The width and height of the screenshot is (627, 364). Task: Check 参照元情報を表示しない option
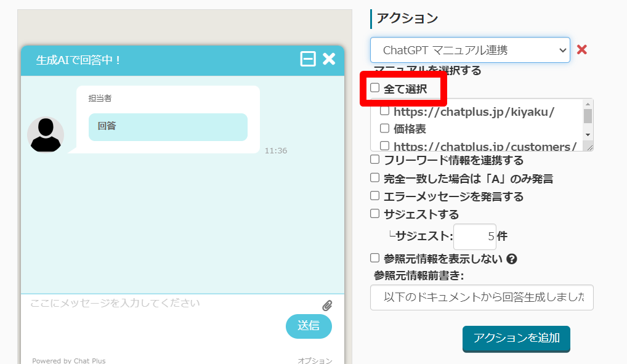point(375,258)
